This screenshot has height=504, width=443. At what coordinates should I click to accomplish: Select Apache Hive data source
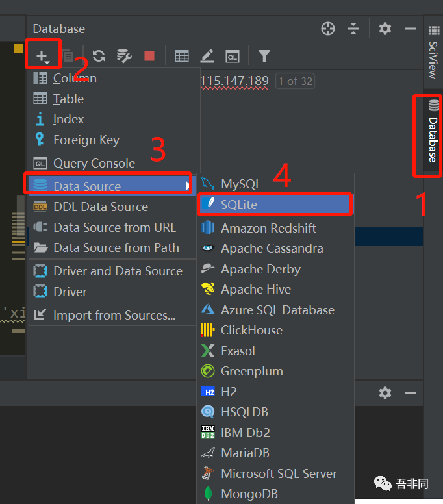[x=275, y=289]
